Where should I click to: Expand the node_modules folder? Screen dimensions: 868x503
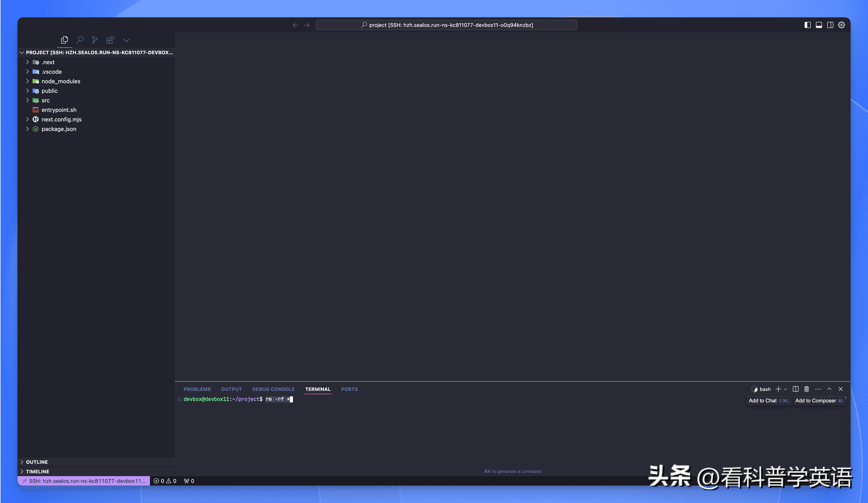pos(28,81)
